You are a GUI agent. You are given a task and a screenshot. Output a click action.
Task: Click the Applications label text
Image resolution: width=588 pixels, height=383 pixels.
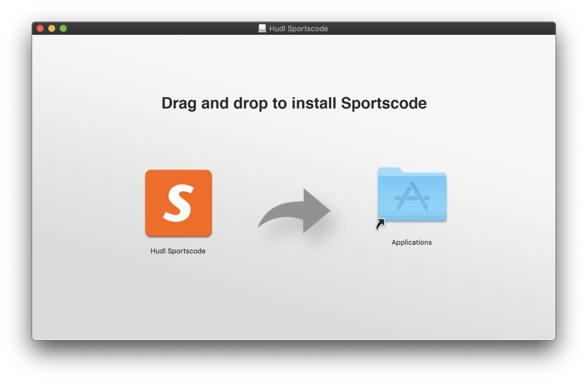(412, 242)
